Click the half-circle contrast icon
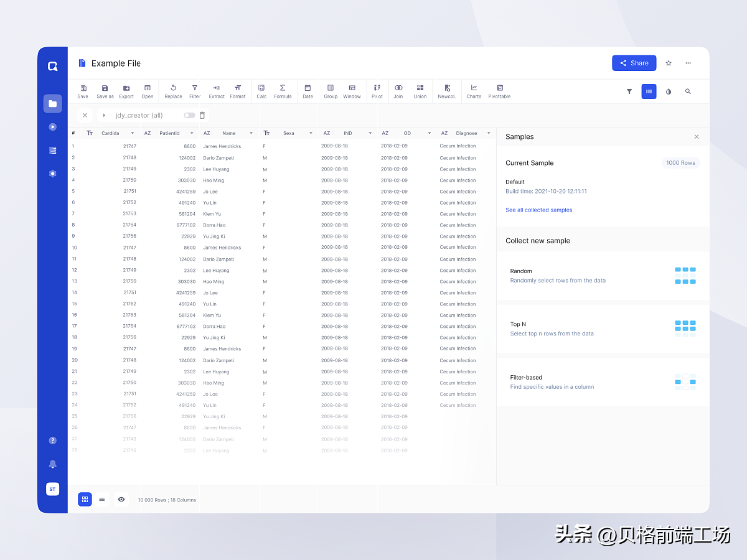Screen dimensions: 747x560 pos(669,91)
